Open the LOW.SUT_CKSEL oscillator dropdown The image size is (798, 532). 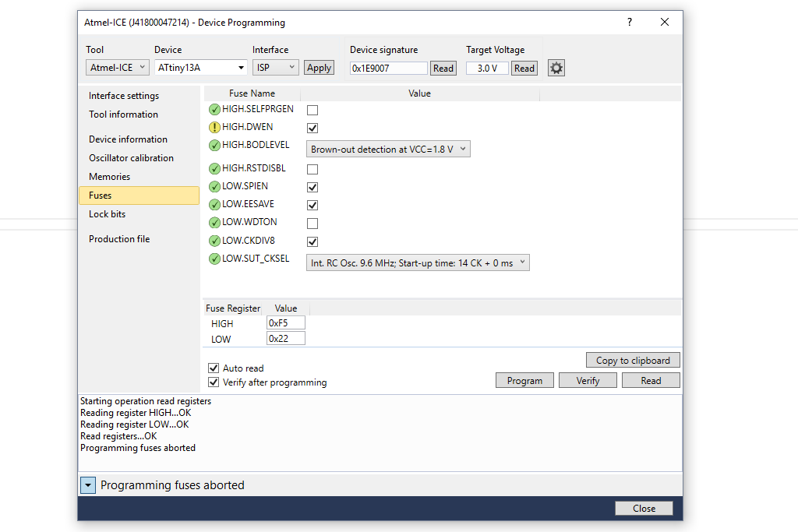(x=418, y=263)
